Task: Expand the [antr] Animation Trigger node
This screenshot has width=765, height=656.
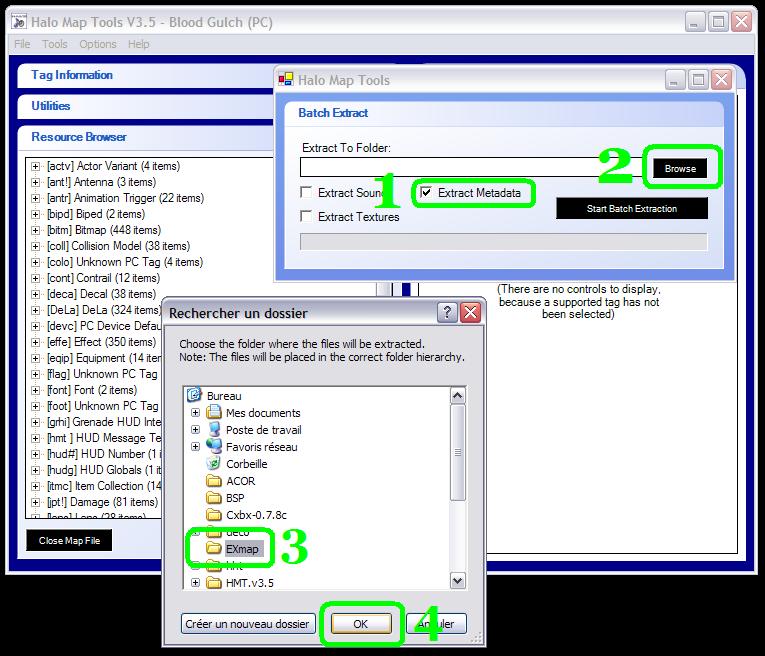Action: coord(35,199)
